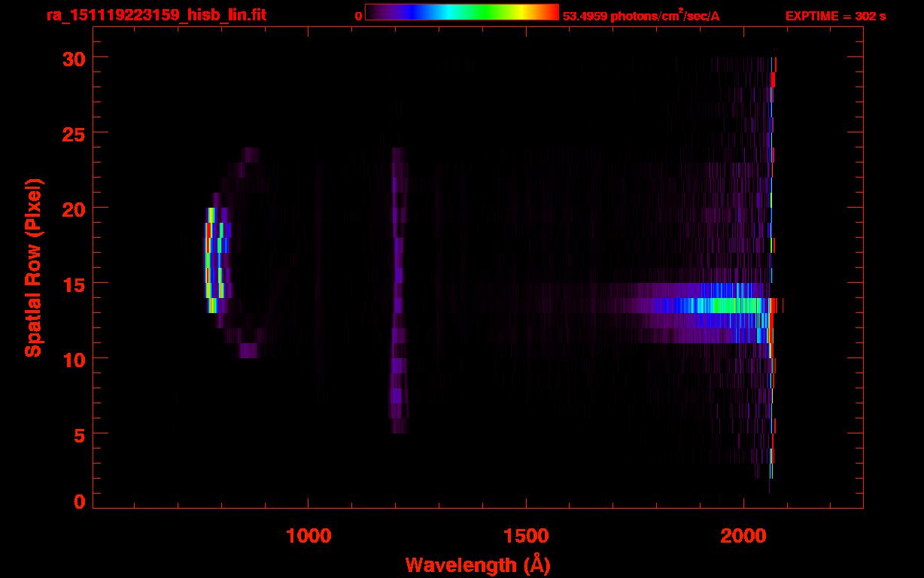Click the color bar minimum value 0
The image size is (924, 578).
[359, 16]
